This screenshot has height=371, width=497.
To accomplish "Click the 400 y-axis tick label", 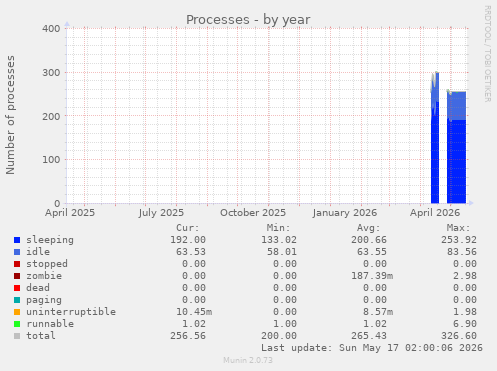I will (51, 29).
